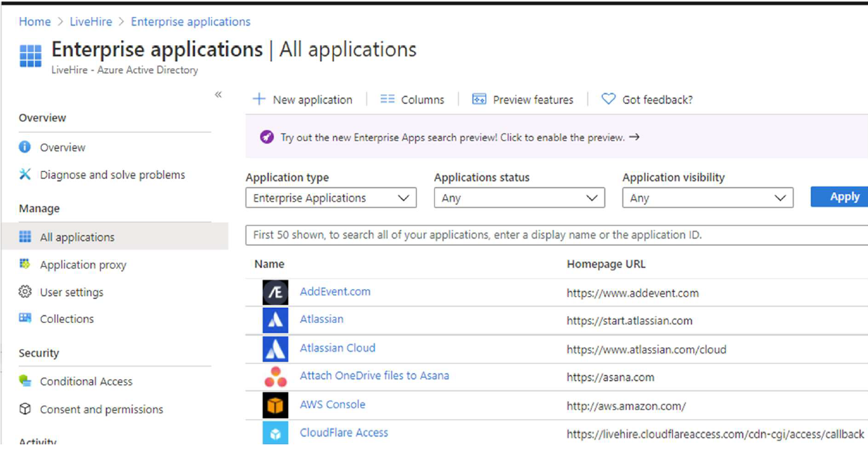The width and height of the screenshot is (868, 455).
Task: Click the application search input field
Action: pos(556,235)
